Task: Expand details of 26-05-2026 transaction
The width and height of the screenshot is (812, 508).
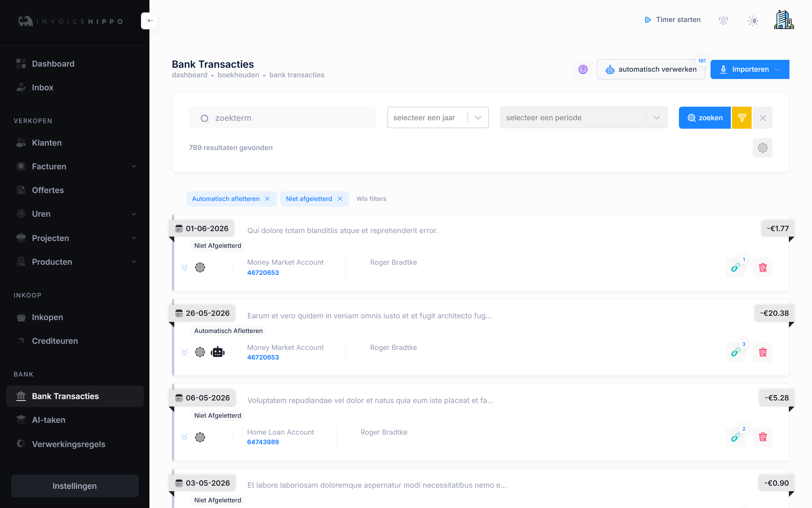Action: click(184, 352)
